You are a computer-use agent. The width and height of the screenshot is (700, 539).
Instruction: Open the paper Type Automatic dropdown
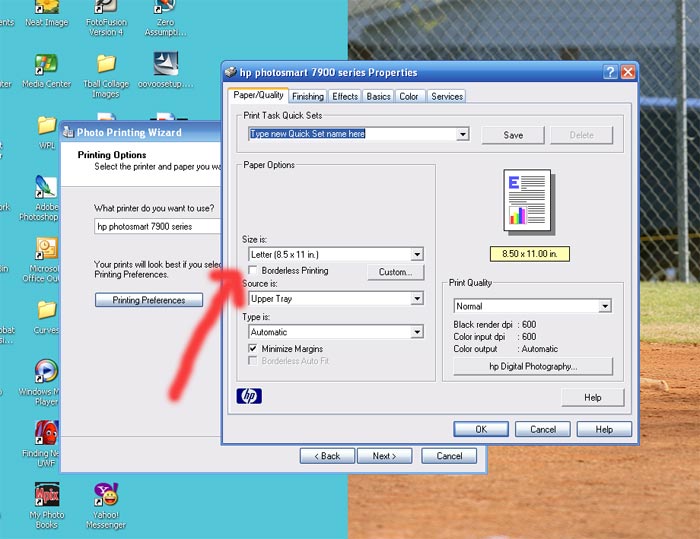(417, 332)
